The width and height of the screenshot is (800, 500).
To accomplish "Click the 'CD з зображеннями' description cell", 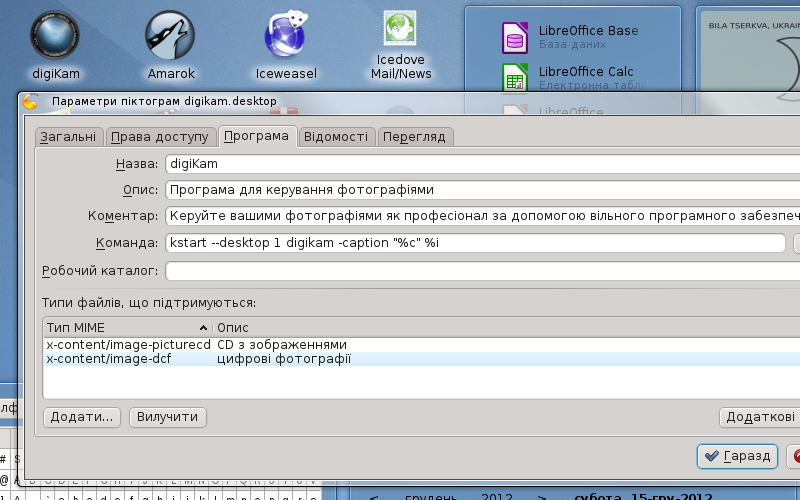I will tap(282, 345).
